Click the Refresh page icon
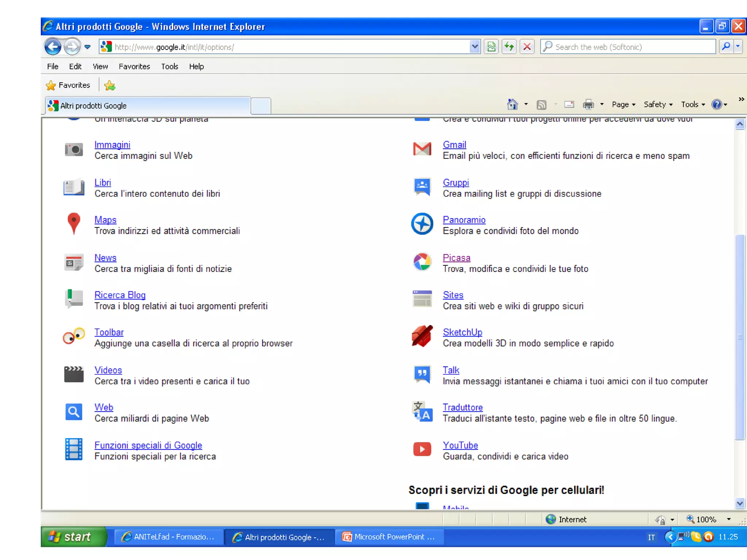Viewport: 747px width, 560px height. 509,47
